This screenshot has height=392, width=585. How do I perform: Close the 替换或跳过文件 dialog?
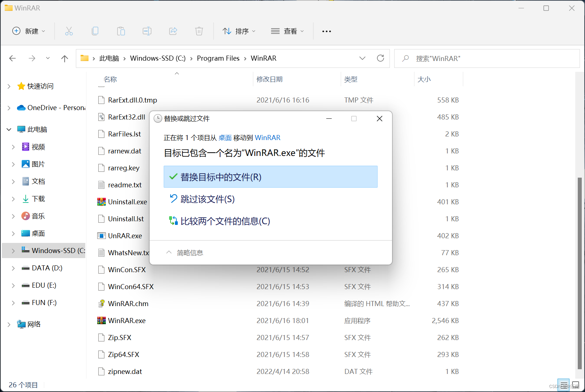click(379, 119)
